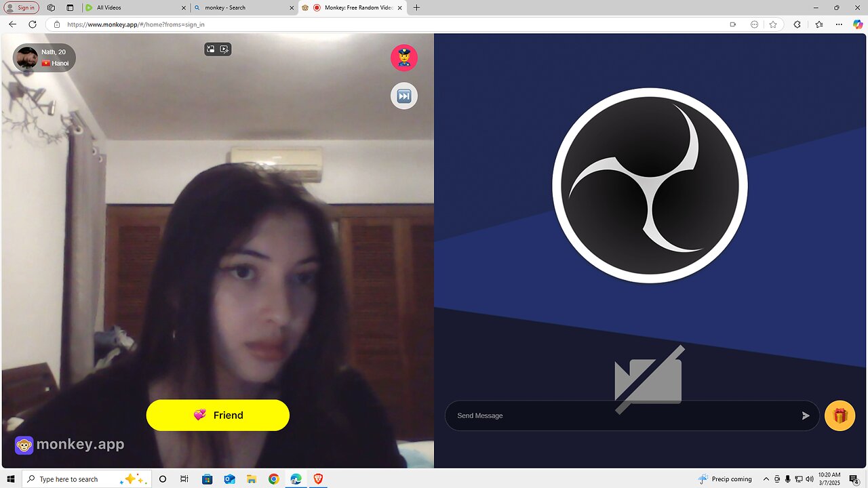Open the Edge workspaces icon
868x488 pixels.
point(52,7)
